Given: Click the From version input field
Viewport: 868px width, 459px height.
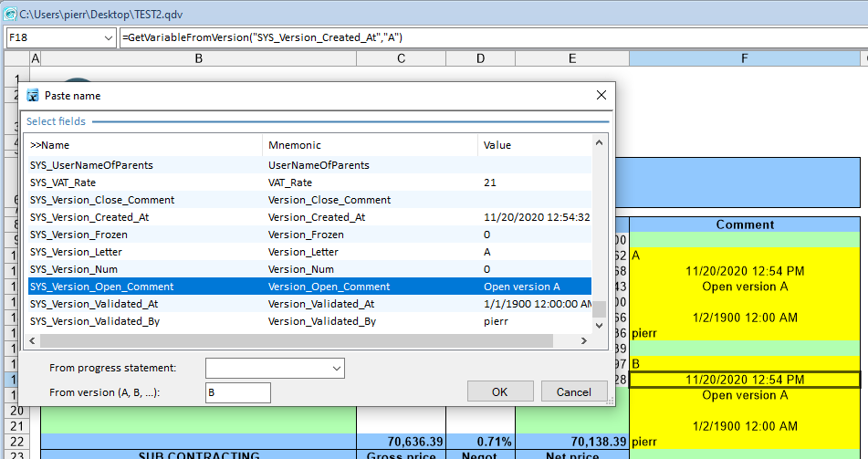Looking at the screenshot, I should pos(237,392).
